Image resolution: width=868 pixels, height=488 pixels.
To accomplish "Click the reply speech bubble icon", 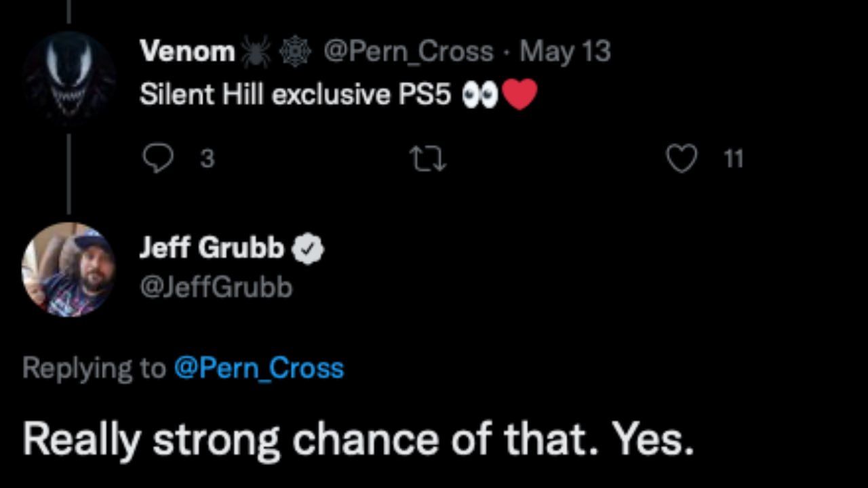I will [157, 159].
